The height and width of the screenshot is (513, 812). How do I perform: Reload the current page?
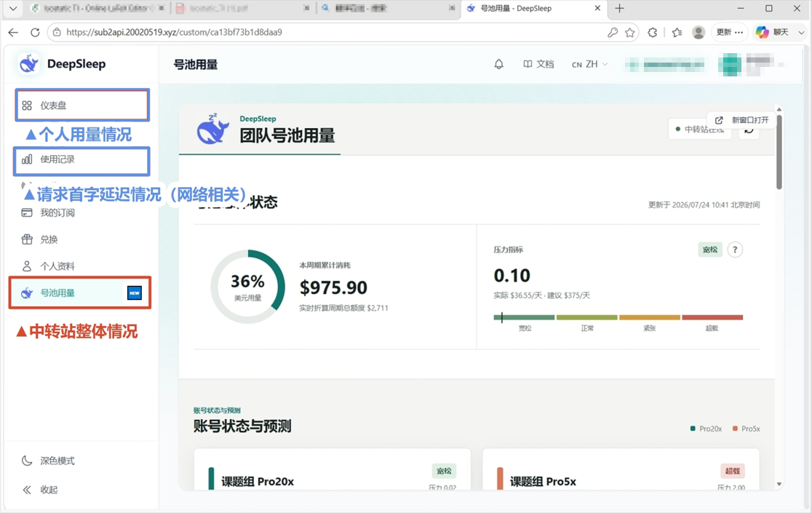pyautogui.click(x=35, y=32)
